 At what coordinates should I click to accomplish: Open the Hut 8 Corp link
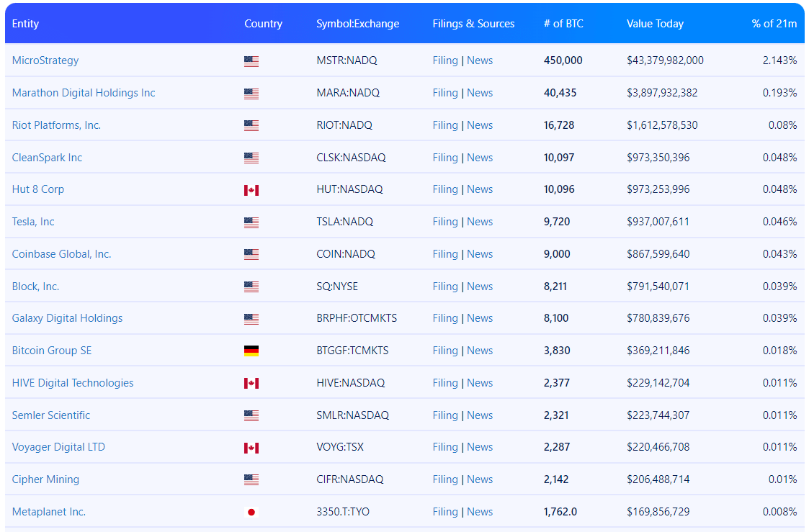(x=38, y=189)
